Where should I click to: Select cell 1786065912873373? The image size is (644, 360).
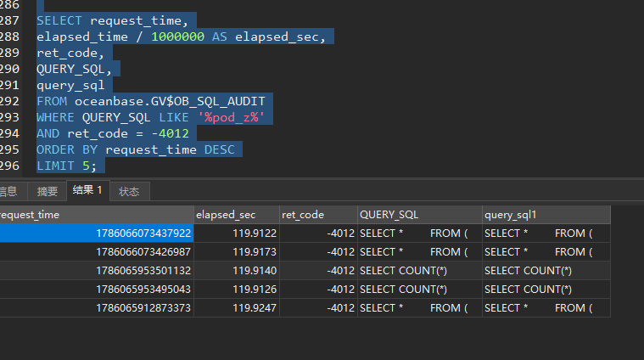[97, 308]
